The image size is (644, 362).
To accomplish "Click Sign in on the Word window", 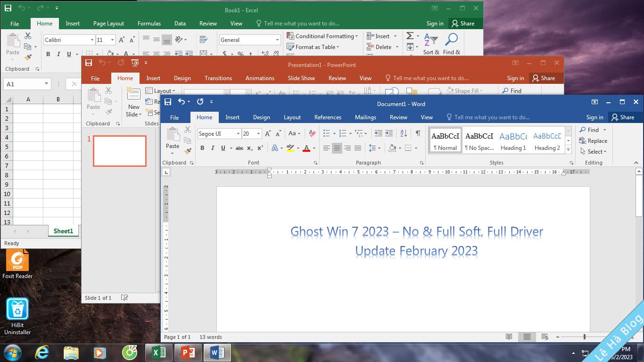I will tap(594, 117).
